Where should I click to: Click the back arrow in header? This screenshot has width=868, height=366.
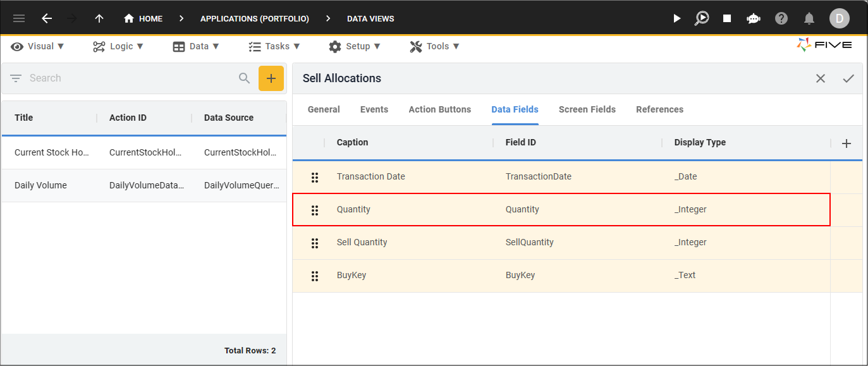(x=47, y=18)
